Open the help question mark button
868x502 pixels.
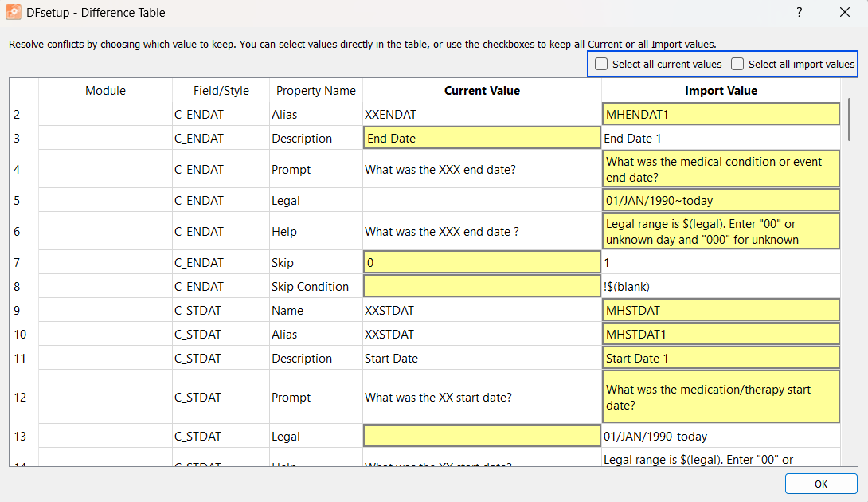click(800, 12)
